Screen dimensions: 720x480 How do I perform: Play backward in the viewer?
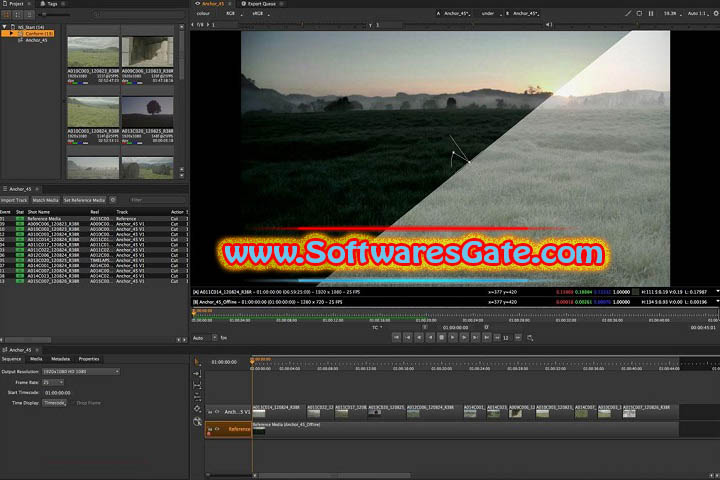tap(430, 338)
